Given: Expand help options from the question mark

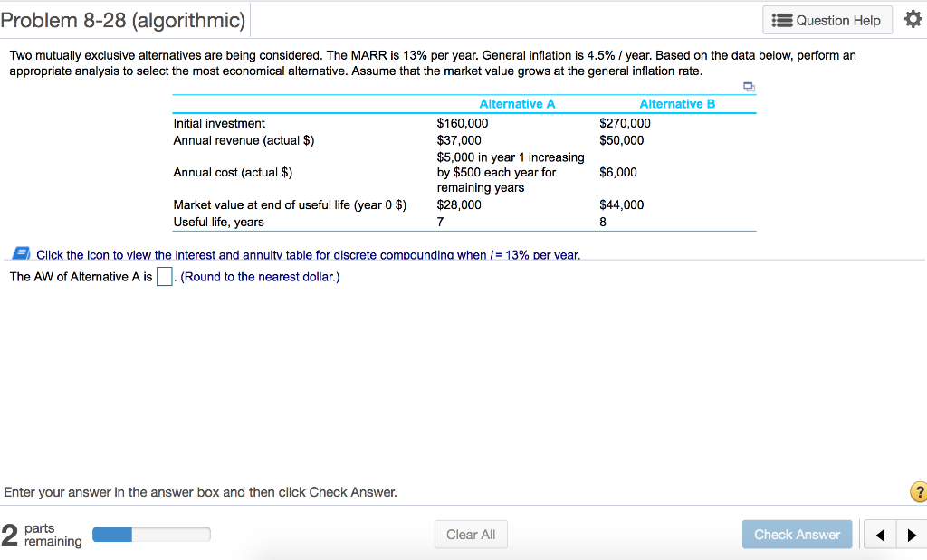Looking at the screenshot, I should tap(919, 492).
